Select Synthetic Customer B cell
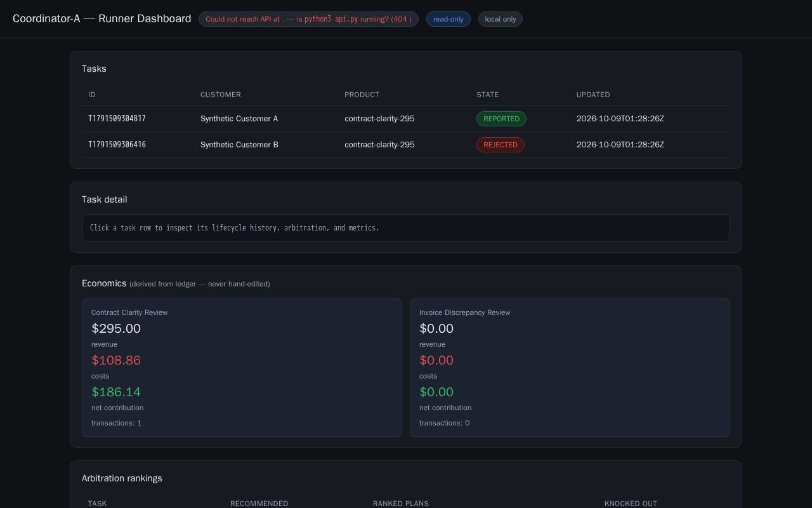This screenshot has height=508, width=812. [239, 145]
